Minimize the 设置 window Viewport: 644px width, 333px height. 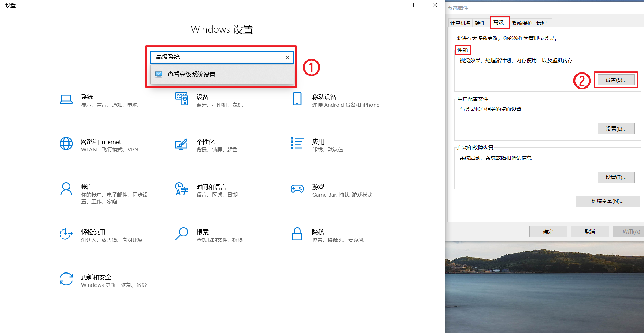click(x=396, y=5)
